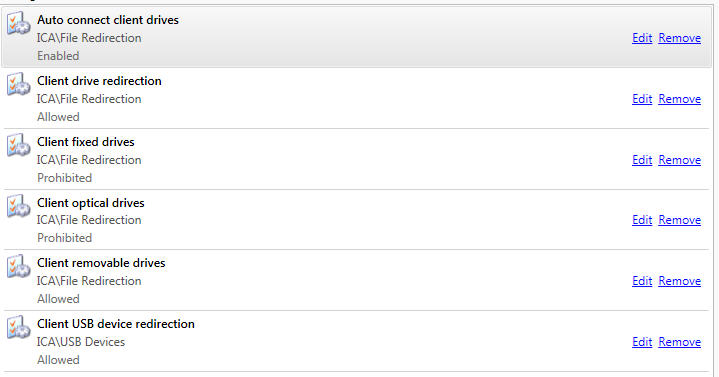The height and width of the screenshot is (377, 719).
Task: Click the Client drive redirection setting icon
Action: [18, 84]
